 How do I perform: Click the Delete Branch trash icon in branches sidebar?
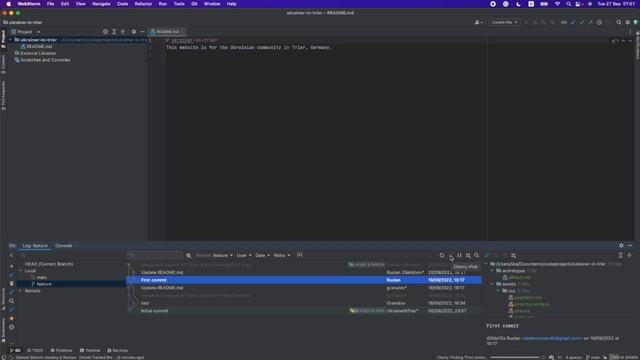11,283
